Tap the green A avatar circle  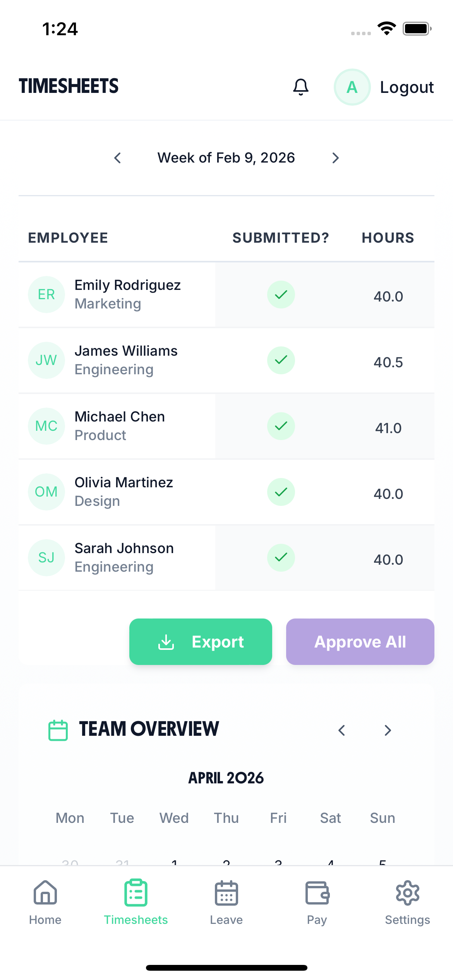pyautogui.click(x=352, y=87)
